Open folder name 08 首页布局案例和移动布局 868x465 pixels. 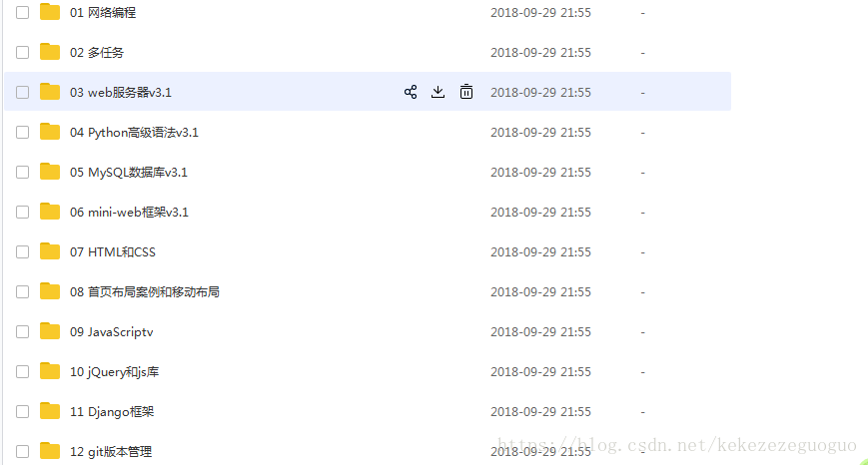(145, 292)
